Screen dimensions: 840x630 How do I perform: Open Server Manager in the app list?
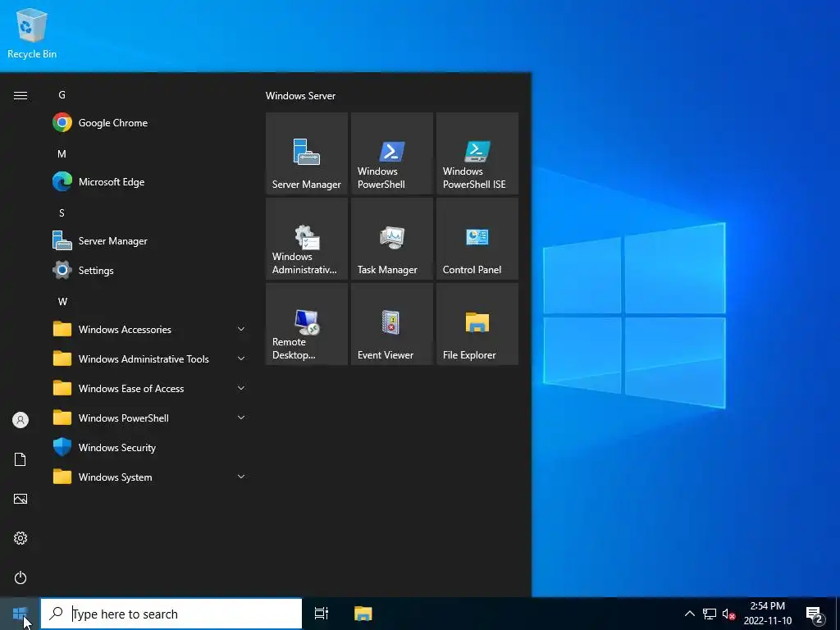tap(148, 240)
